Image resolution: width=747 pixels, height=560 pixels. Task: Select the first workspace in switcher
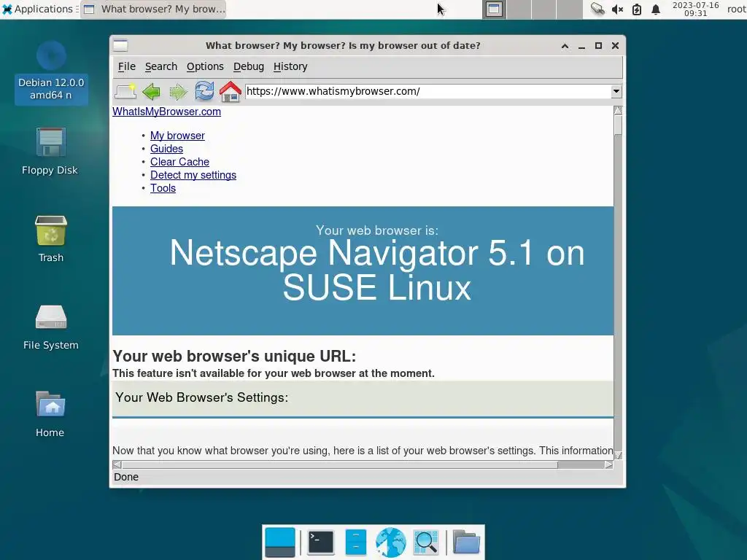point(494,9)
